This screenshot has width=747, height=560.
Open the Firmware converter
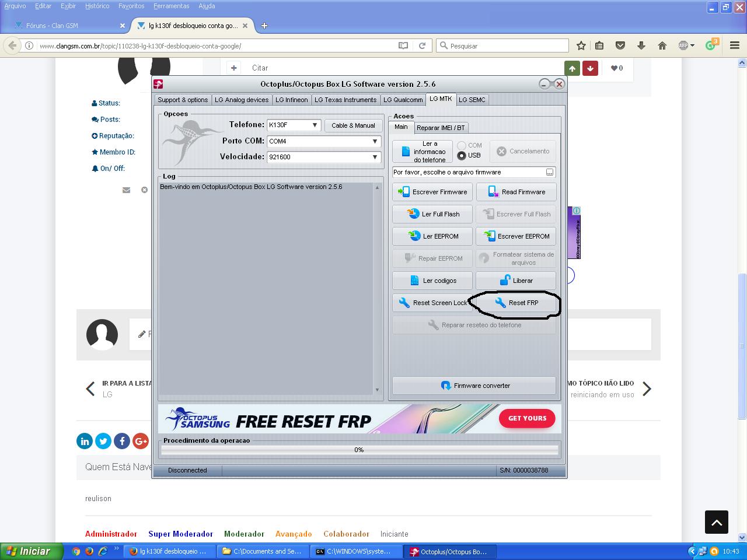click(474, 386)
